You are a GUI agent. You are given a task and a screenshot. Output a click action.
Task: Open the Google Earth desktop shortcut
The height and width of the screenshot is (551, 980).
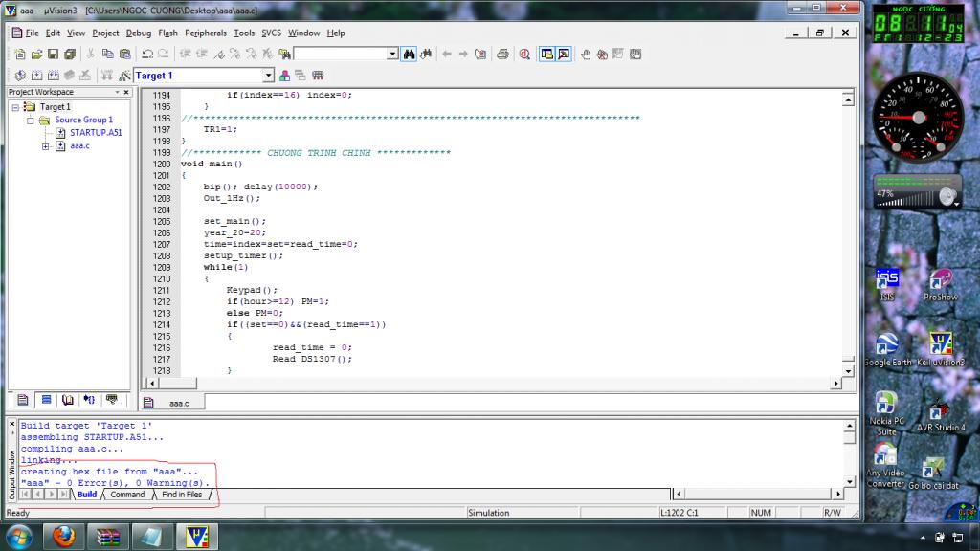888,350
